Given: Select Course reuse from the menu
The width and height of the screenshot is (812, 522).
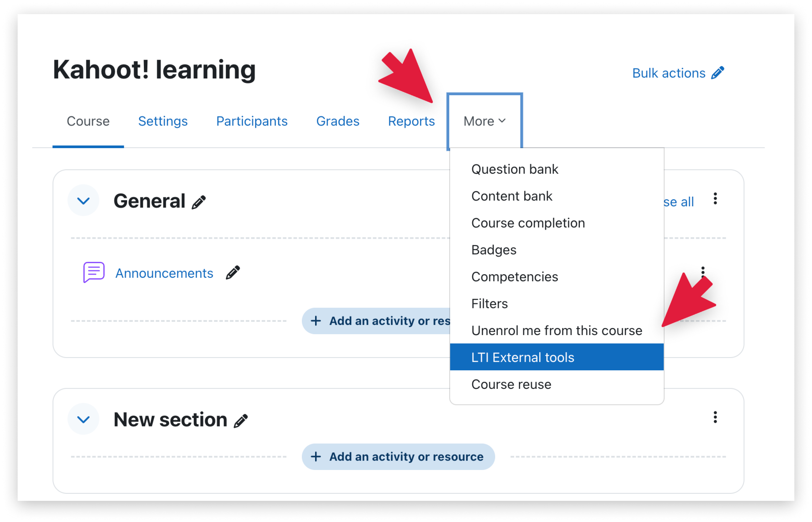Looking at the screenshot, I should 511,384.
